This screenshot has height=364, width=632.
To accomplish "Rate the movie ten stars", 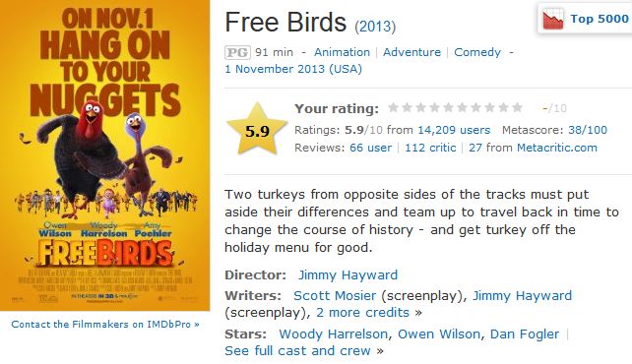I will pyautogui.click(x=517, y=107).
